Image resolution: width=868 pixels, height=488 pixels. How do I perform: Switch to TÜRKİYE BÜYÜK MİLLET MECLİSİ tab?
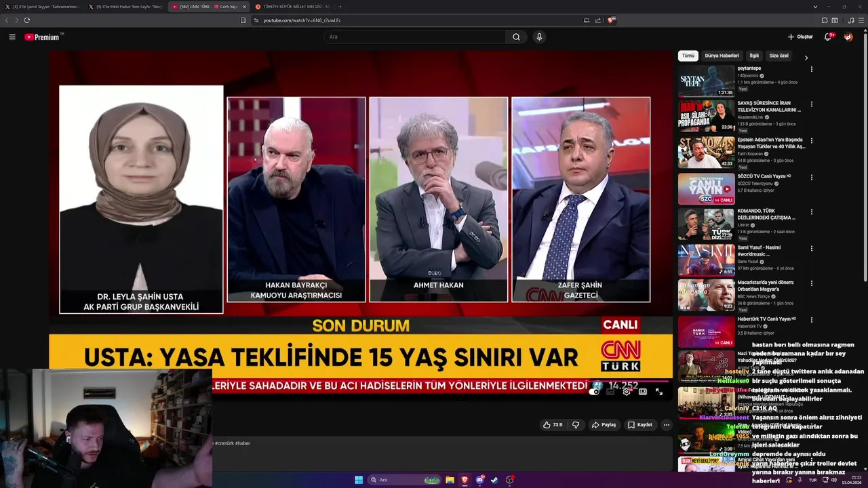coord(293,7)
